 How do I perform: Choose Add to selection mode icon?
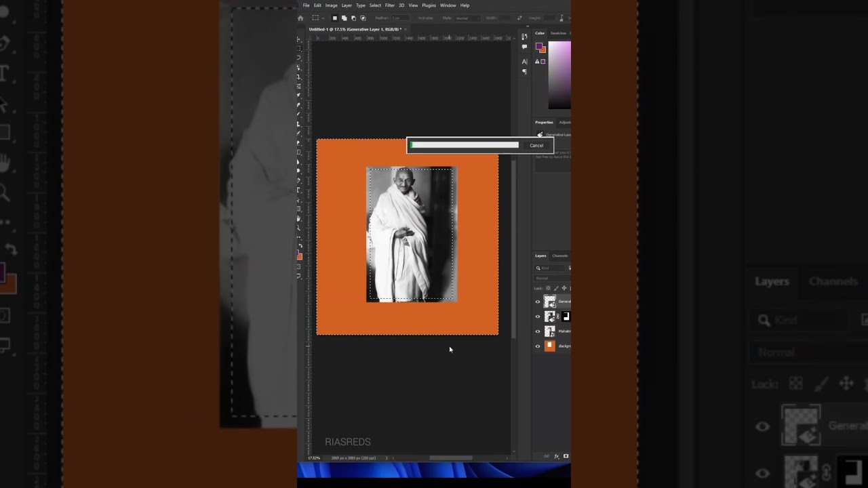tap(344, 18)
